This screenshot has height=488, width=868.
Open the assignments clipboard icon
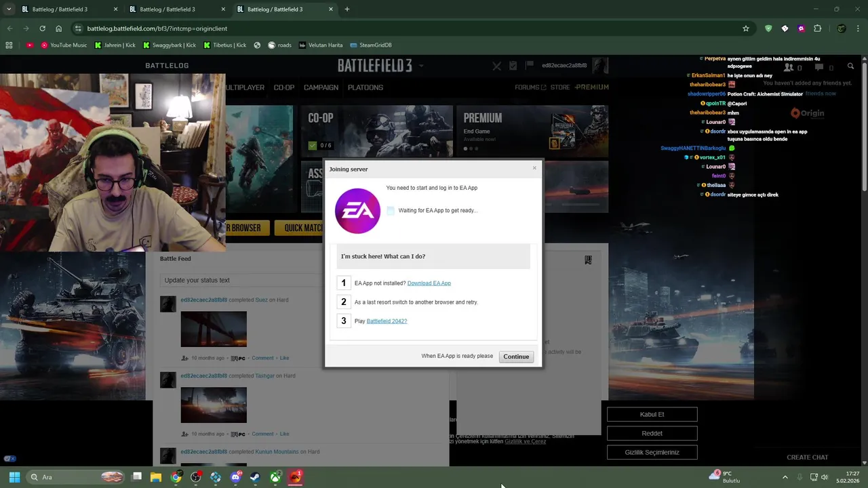pyautogui.click(x=513, y=66)
